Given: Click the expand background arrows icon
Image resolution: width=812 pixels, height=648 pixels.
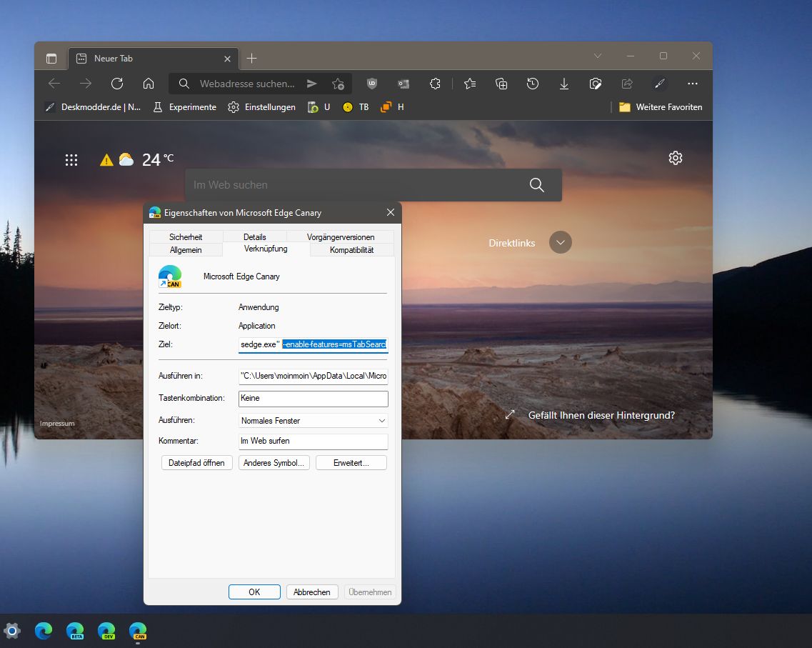Looking at the screenshot, I should (x=510, y=414).
